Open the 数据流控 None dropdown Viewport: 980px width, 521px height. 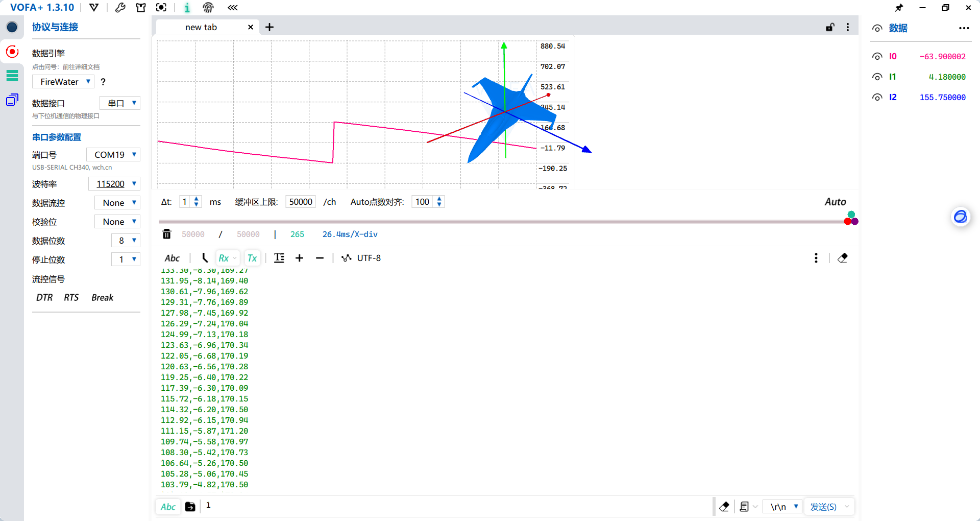pyautogui.click(x=117, y=203)
